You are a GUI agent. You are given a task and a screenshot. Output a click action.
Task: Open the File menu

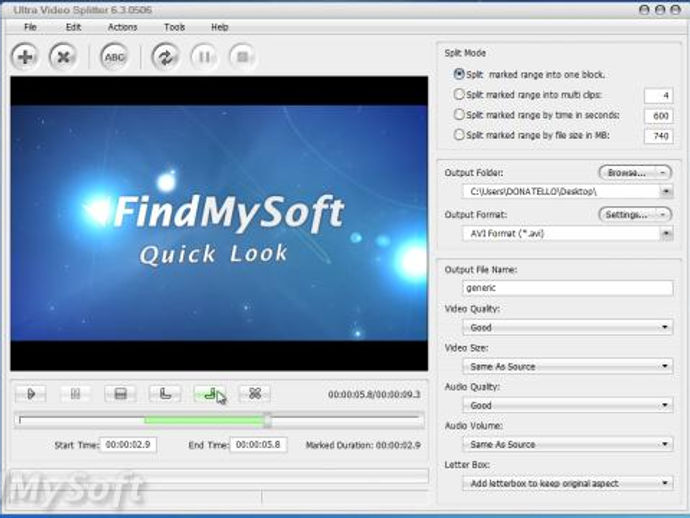tap(30, 27)
